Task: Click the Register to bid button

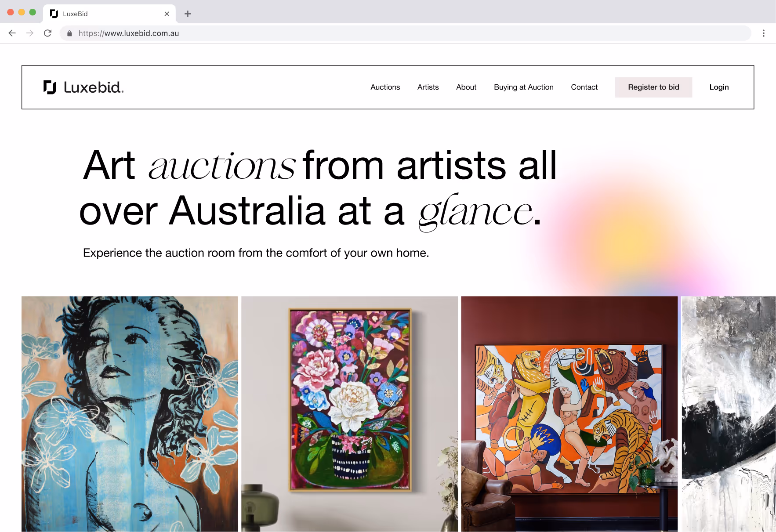Action: pyautogui.click(x=653, y=87)
